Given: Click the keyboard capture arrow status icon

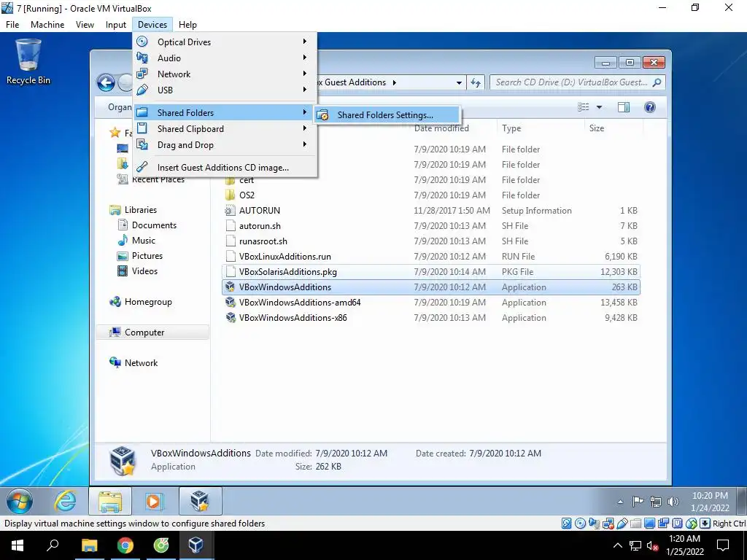Looking at the screenshot, I should (705, 524).
